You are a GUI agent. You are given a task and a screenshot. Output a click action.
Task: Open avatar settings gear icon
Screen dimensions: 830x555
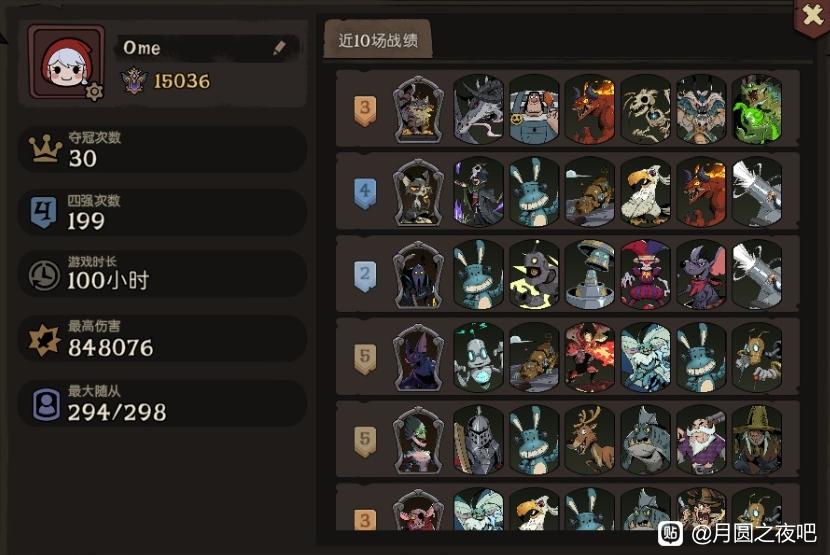coord(94,92)
